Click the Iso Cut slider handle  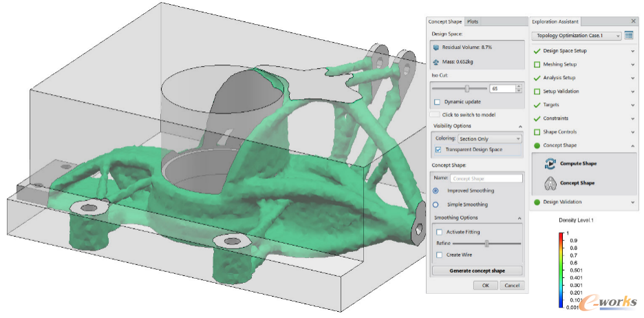tap(467, 88)
